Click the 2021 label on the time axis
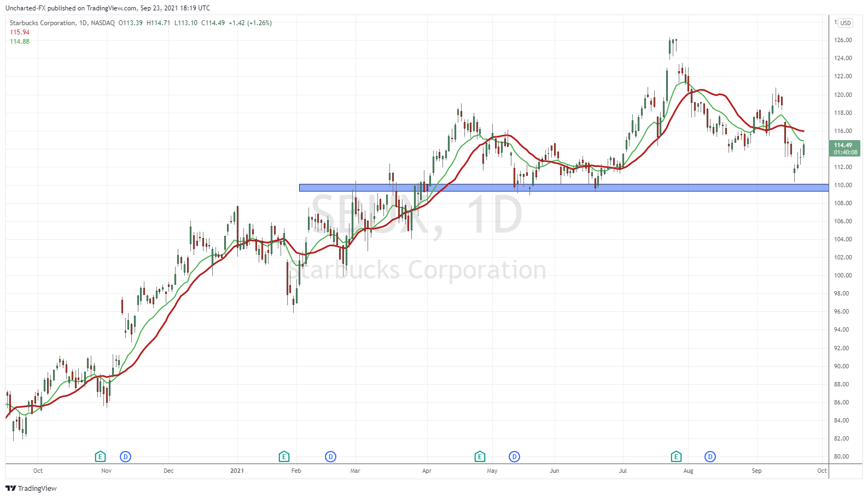868x498 pixels. point(237,471)
